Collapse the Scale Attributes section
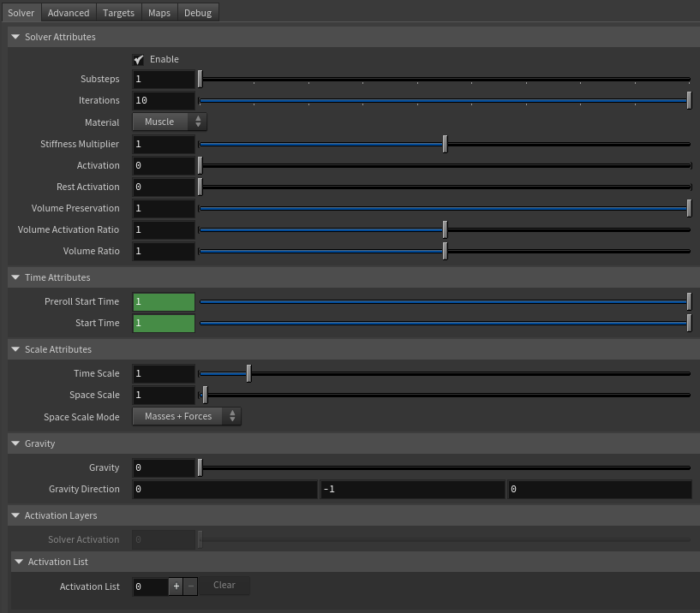 15,349
